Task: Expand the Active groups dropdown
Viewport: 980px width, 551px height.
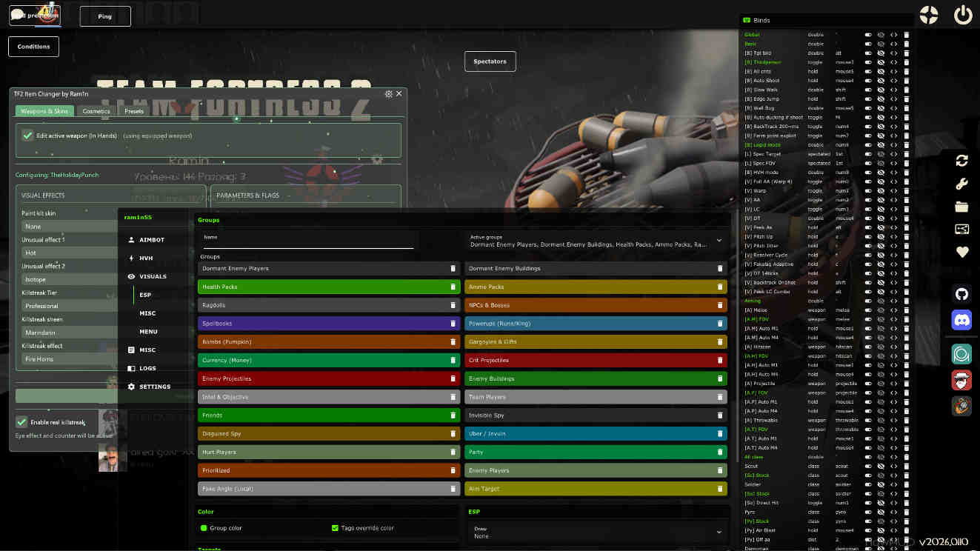Action: pos(596,241)
